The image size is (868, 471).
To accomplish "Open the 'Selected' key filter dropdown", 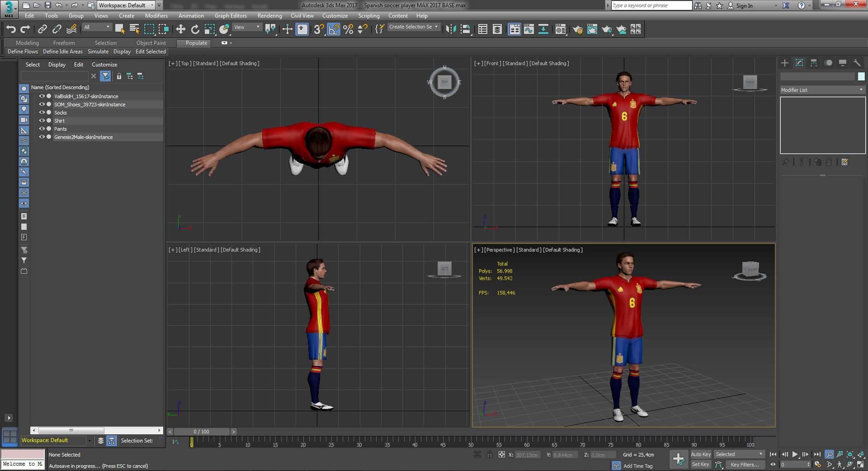I will (x=739, y=454).
